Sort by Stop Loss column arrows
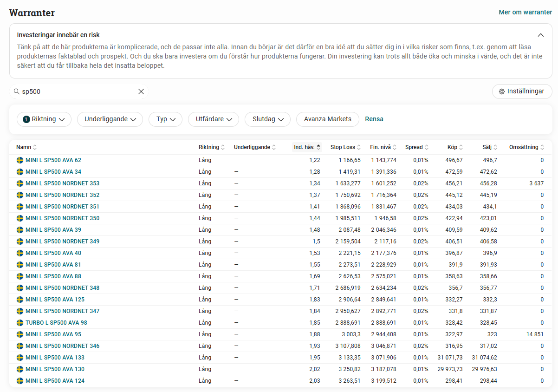The width and height of the screenshot is (558, 392). tap(359, 147)
